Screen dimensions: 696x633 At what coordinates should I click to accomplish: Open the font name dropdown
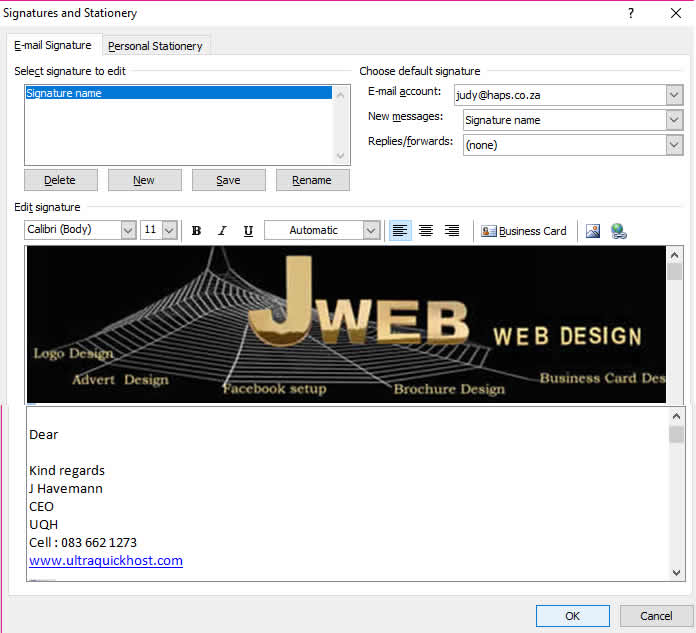coord(128,230)
